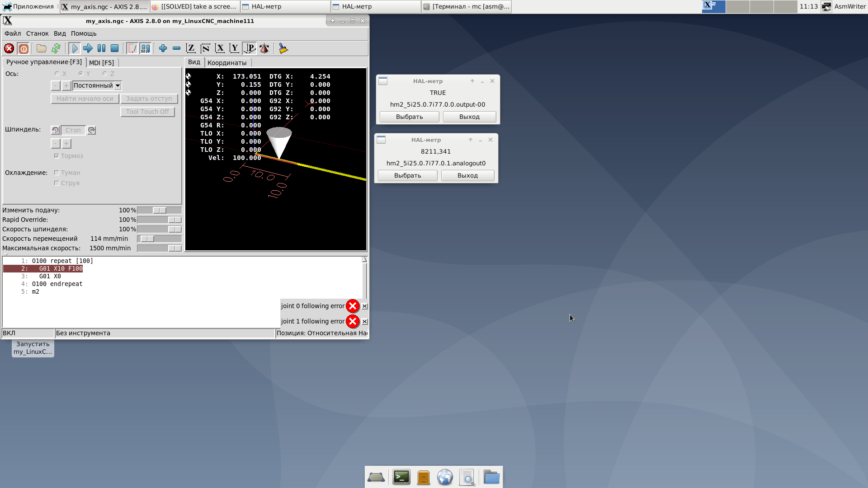
Task: Enable the Туман coolant checkbox
Action: click(57, 173)
